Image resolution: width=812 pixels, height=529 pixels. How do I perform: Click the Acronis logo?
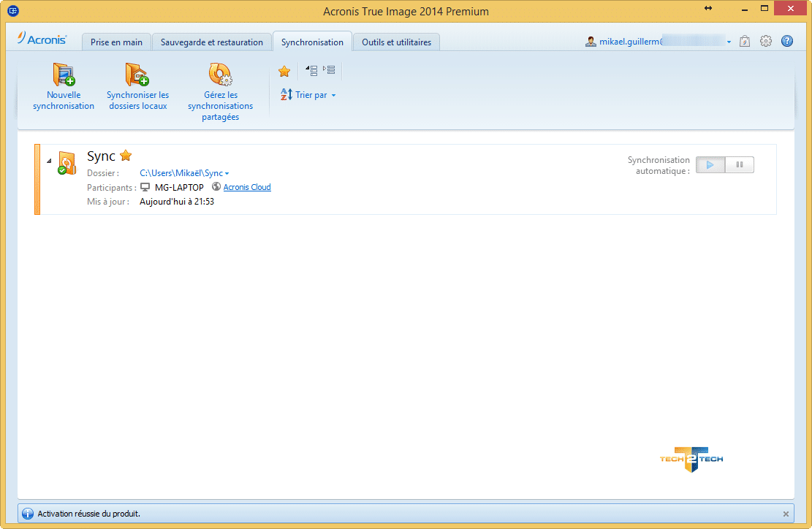pyautogui.click(x=42, y=39)
